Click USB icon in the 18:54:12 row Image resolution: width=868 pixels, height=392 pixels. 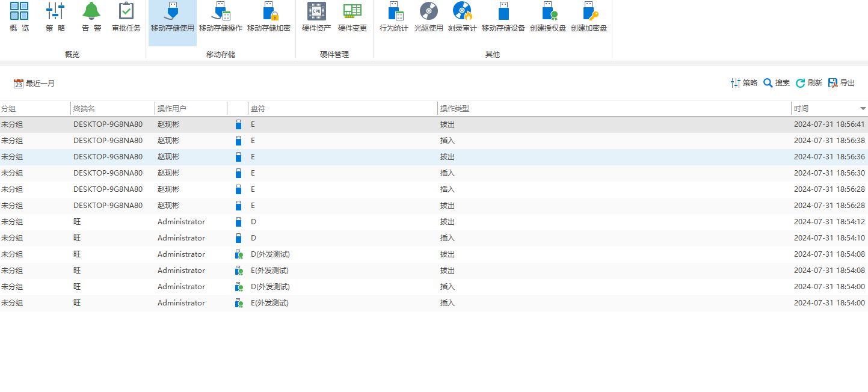238,222
